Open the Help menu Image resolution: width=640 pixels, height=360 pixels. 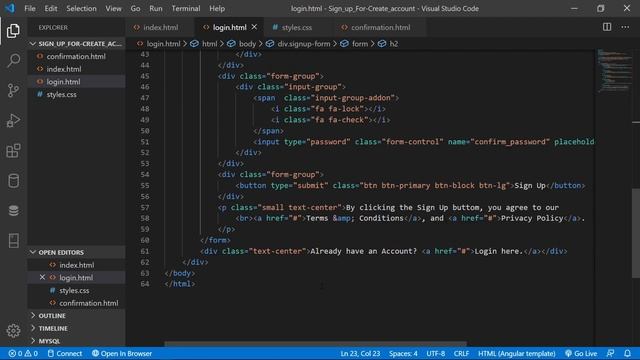tap(217, 8)
